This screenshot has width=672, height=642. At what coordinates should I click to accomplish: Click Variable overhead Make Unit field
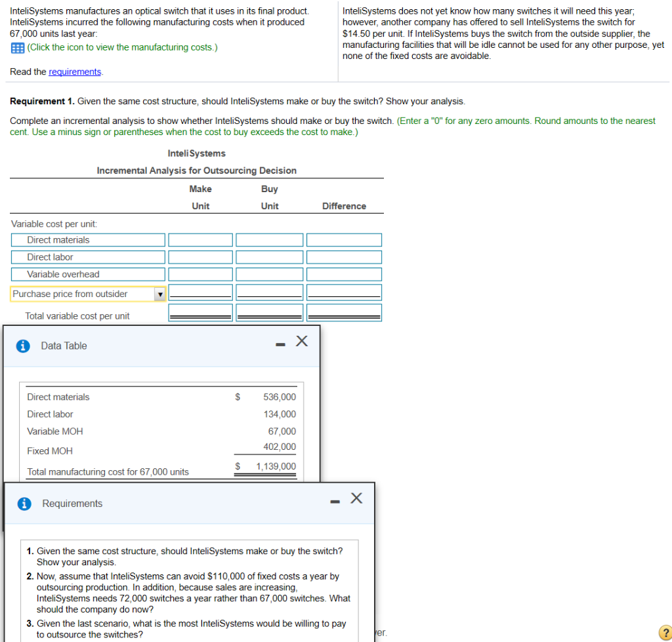(201, 274)
